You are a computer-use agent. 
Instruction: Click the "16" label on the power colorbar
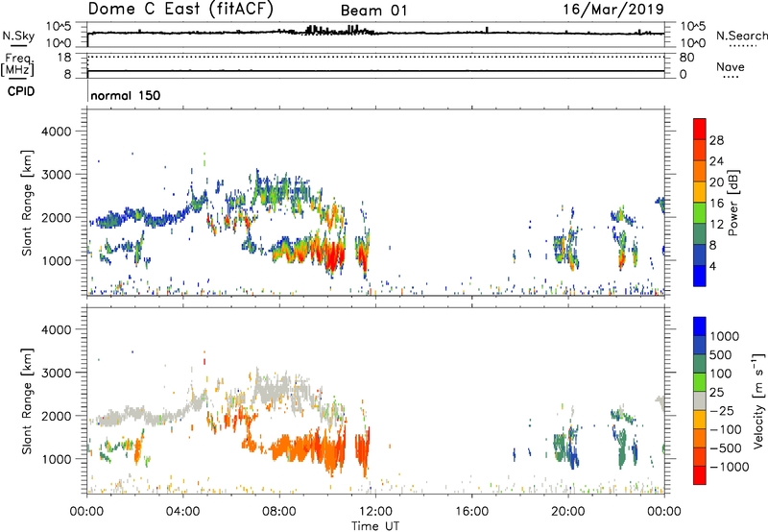716,204
